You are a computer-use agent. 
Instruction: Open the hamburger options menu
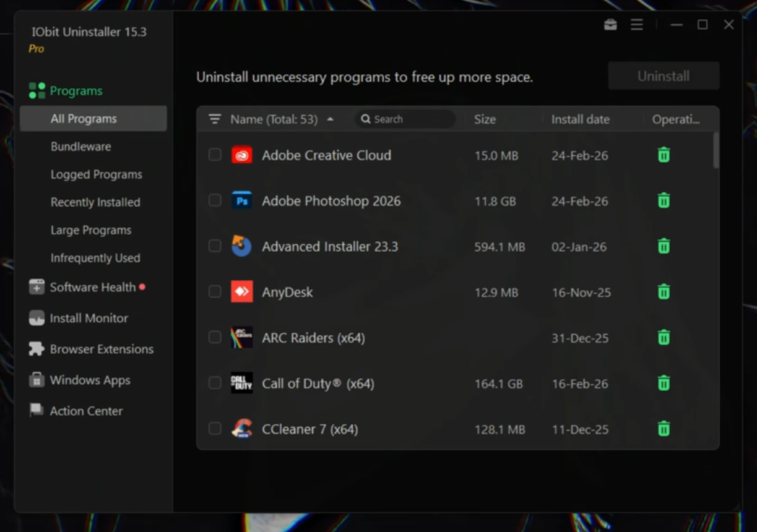[637, 25]
